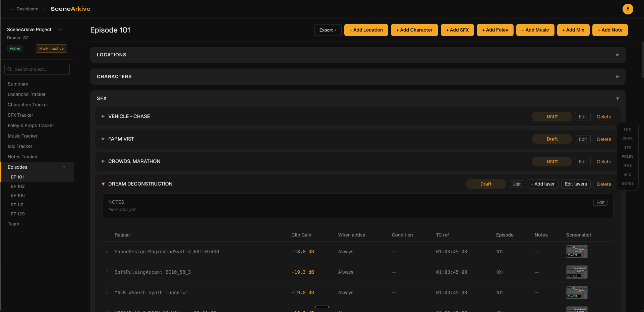Go back to Dashboard
This screenshot has height=312, width=644.
pos(24,9)
